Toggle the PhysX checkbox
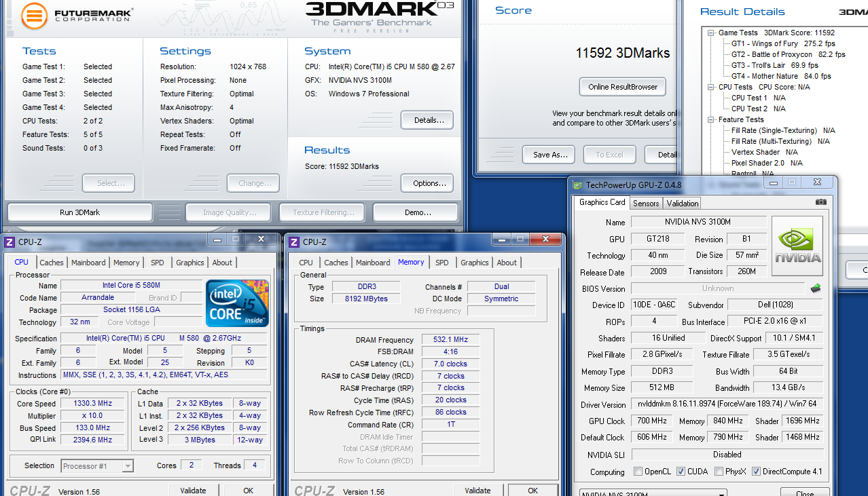This screenshot has height=496, width=868. tap(719, 472)
